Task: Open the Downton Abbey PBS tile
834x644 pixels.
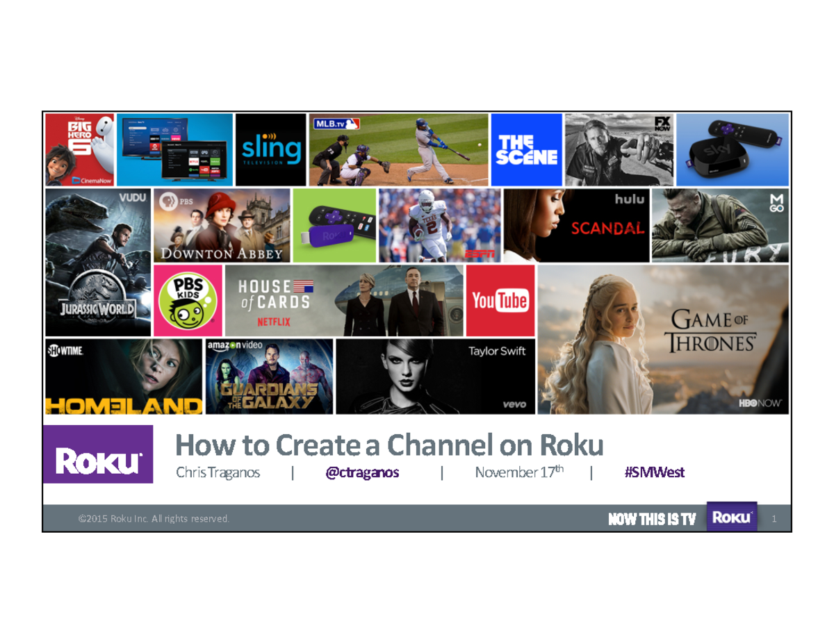Action: [222, 224]
